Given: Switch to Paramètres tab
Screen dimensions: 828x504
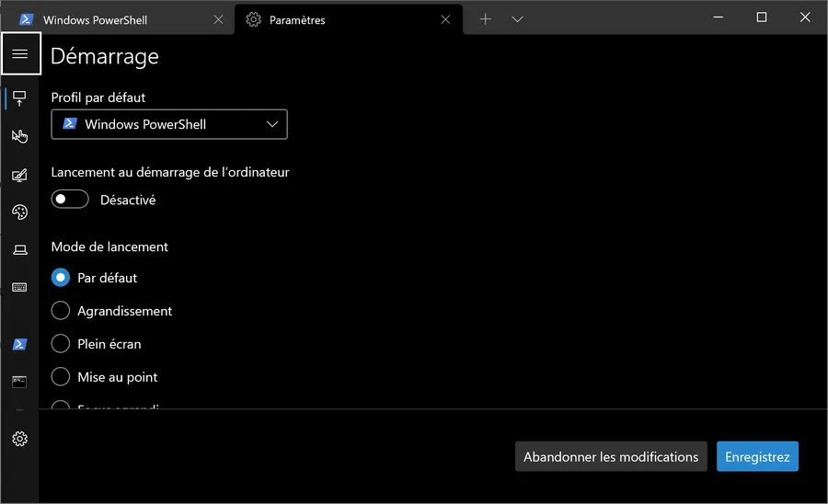Looking at the screenshot, I should [x=349, y=19].
